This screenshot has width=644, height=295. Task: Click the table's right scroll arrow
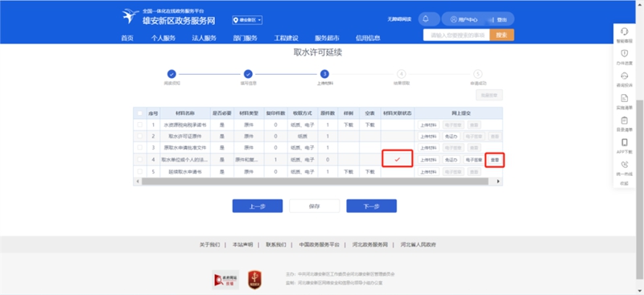coord(498,181)
